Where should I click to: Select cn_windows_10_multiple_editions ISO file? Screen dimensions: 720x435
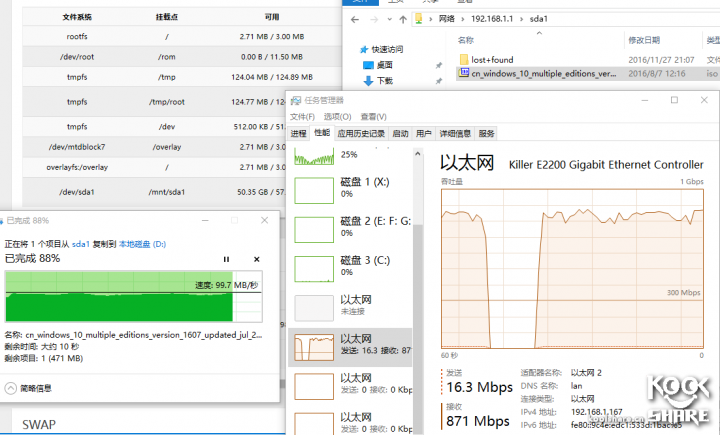[x=544, y=73]
